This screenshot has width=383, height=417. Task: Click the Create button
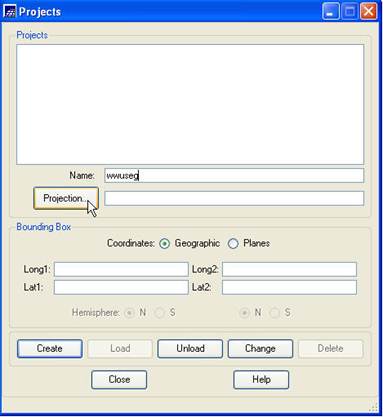pos(50,349)
